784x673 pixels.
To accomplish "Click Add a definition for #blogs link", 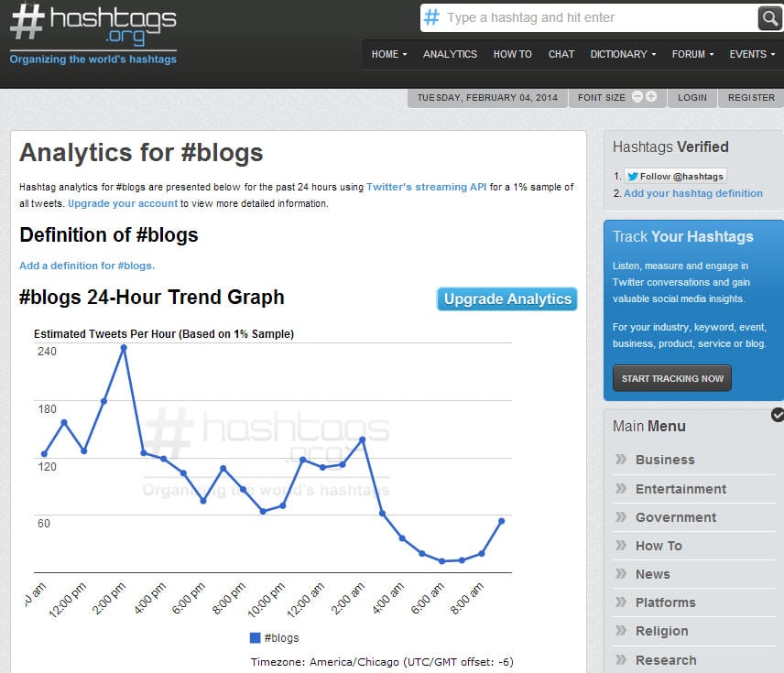I will pos(87,266).
